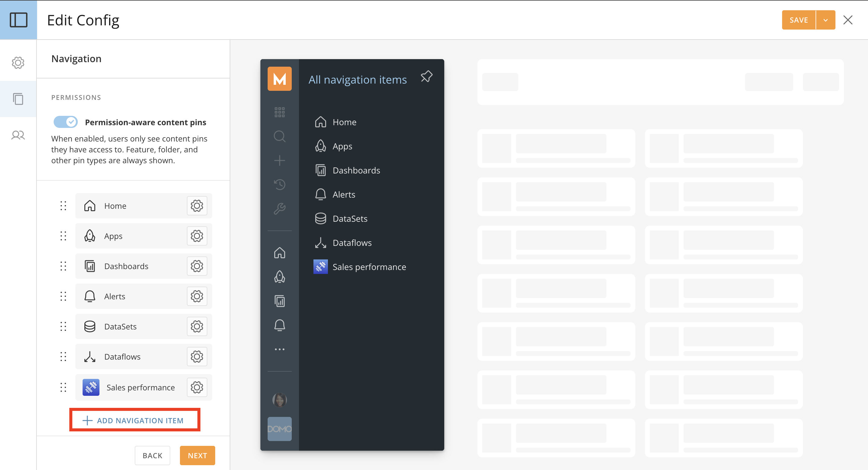The width and height of the screenshot is (868, 470).
Task: Toggle the sidebar panel icon in header
Action: point(18,20)
